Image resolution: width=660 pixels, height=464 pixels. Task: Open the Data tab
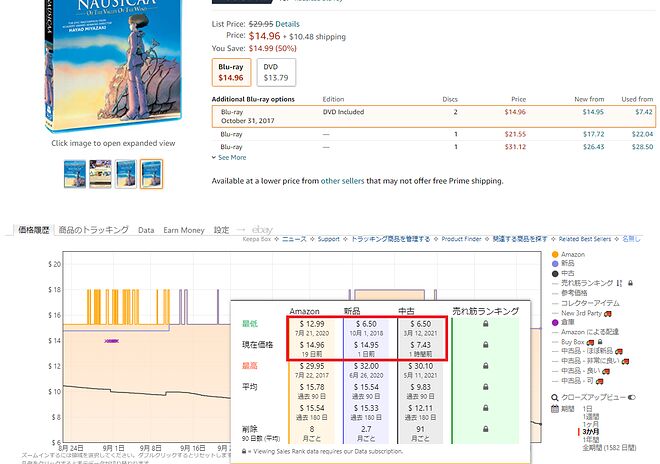tap(146, 230)
